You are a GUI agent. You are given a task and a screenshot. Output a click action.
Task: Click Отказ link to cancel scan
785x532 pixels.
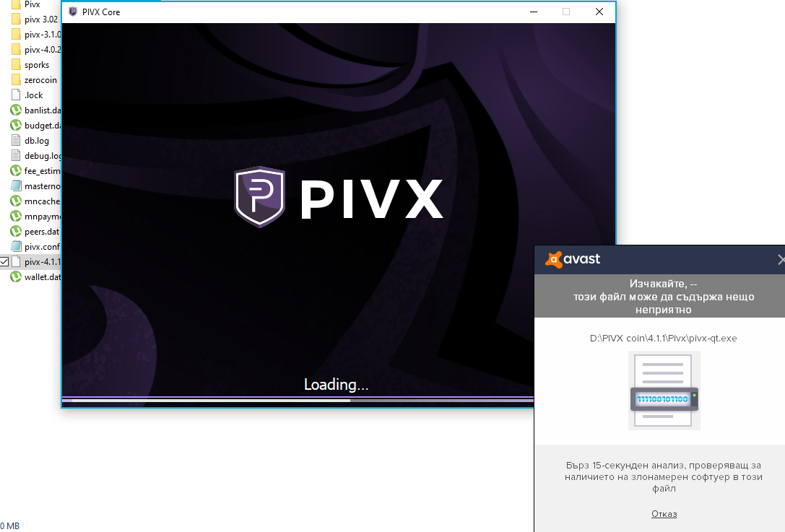[664, 513]
